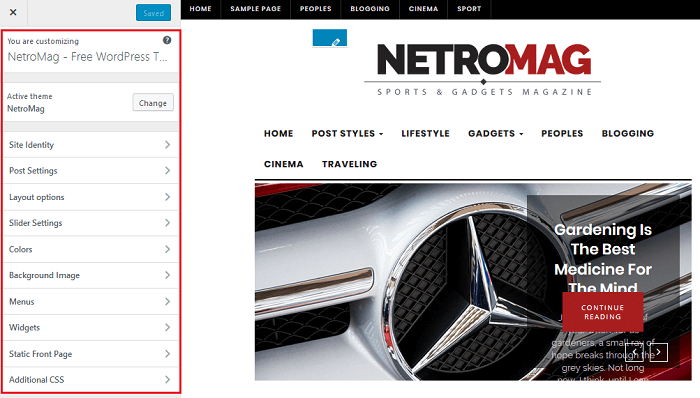This screenshot has height=398, width=700.
Task: Click SPORT in top bar
Action: tap(469, 9)
